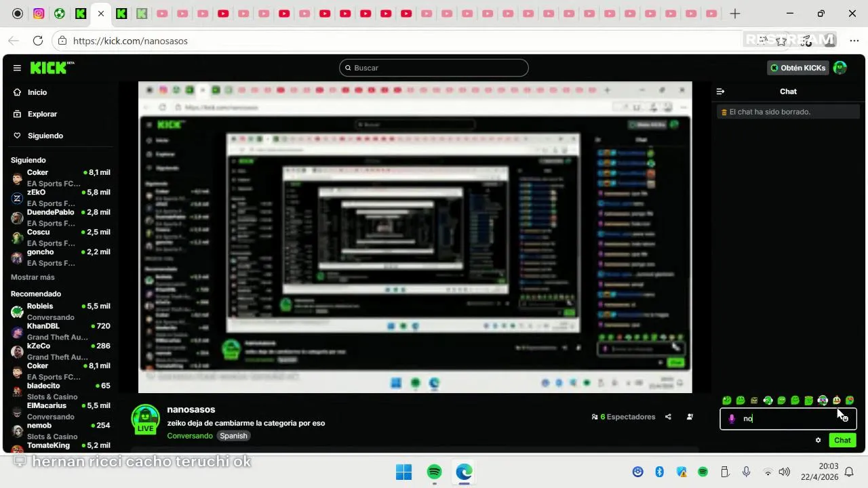Open kZeCo recommended channel

[x=60, y=351]
